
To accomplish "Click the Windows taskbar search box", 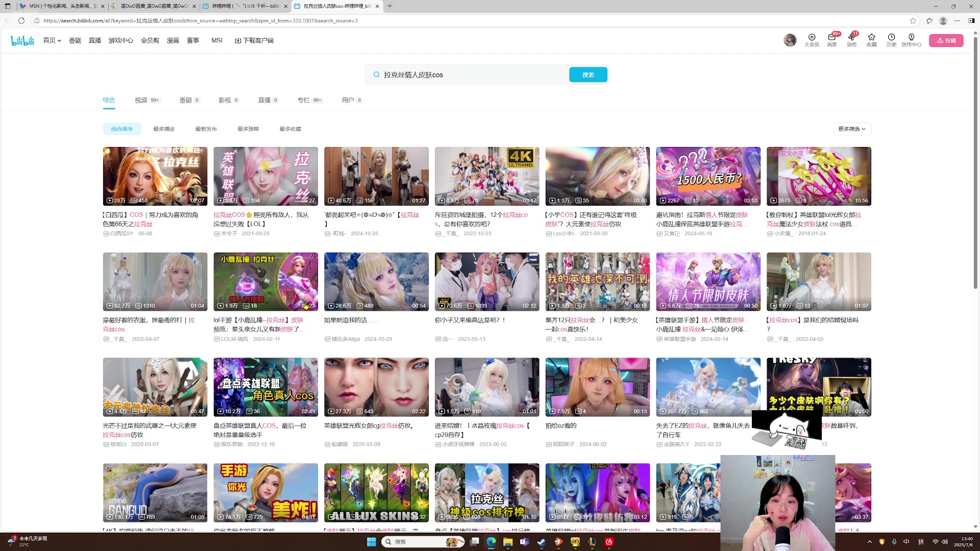I will [423, 542].
